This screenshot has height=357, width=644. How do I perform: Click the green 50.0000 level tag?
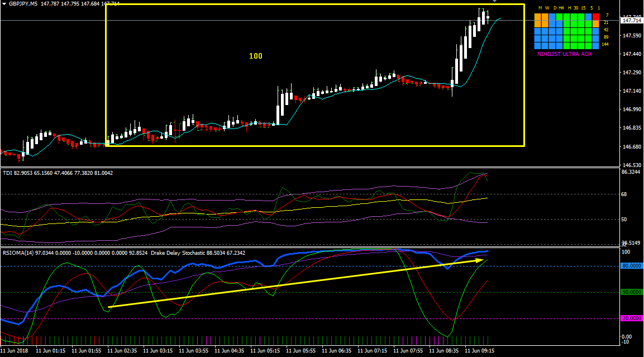click(632, 292)
